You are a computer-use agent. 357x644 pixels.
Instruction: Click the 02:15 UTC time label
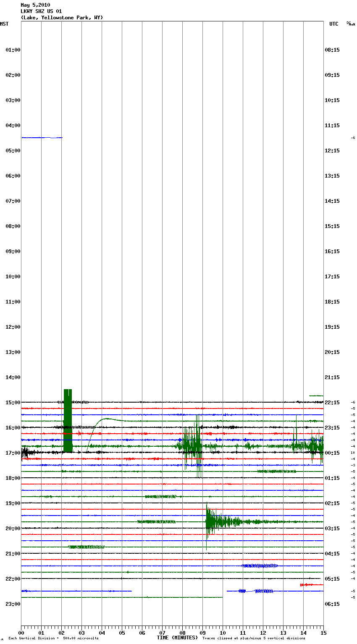point(332,503)
